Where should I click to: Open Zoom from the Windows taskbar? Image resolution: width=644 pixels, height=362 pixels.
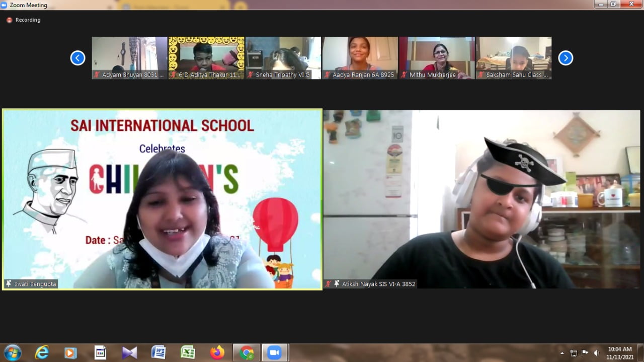tap(274, 352)
